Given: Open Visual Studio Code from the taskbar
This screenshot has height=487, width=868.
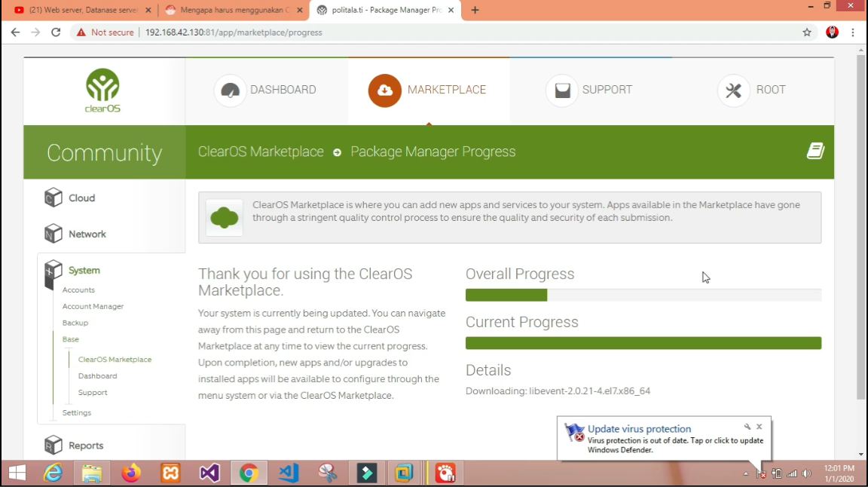Looking at the screenshot, I should click(289, 473).
